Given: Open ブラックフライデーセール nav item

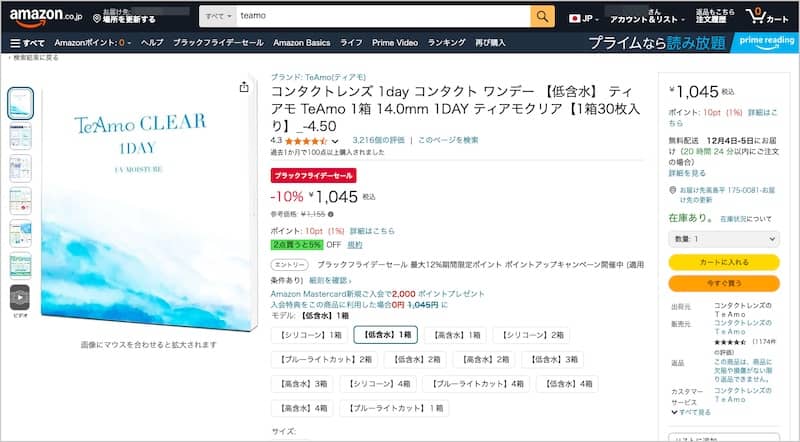Looking at the screenshot, I should tap(218, 43).
